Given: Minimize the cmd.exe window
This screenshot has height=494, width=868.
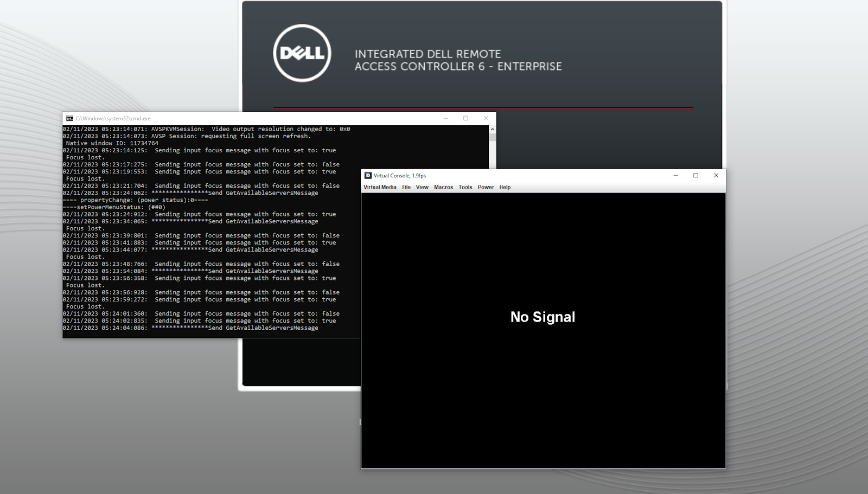Looking at the screenshot, I should click(x=446, y=118).
